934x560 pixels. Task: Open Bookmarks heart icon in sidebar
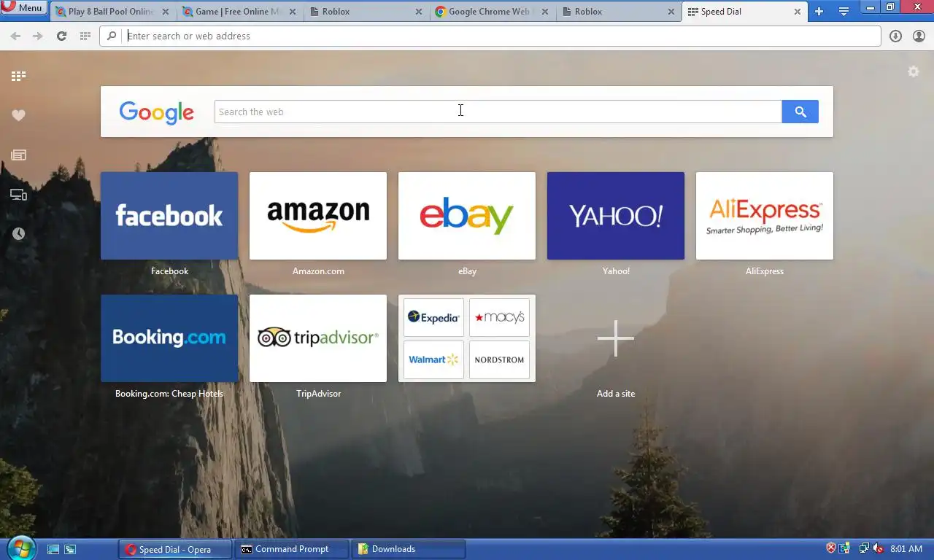pyautogui.click(x=18, y=115)
